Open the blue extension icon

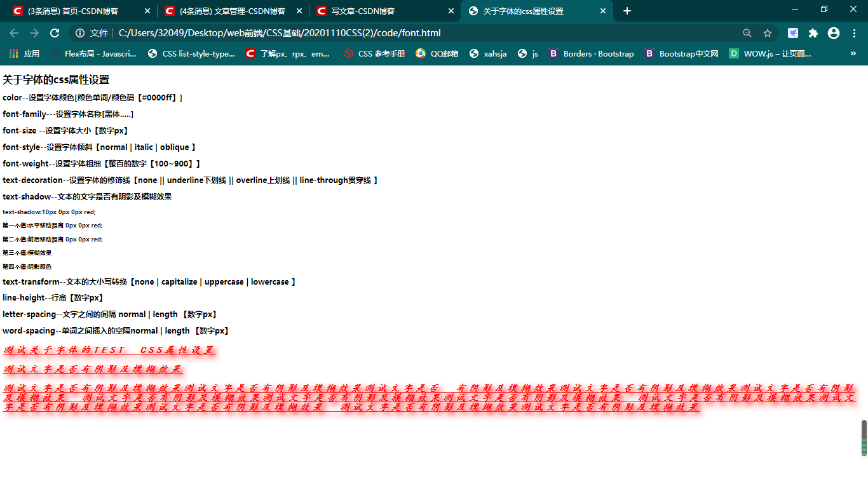793,33
